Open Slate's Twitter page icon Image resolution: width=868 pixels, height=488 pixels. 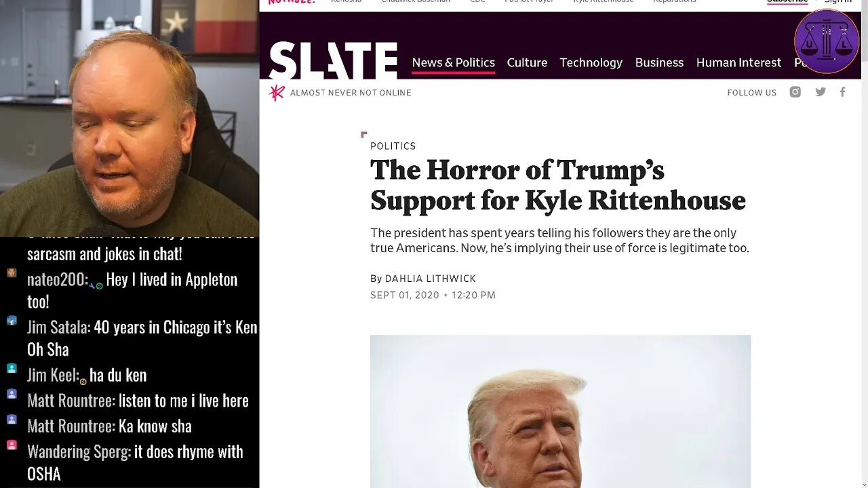(x=821, y=92)
